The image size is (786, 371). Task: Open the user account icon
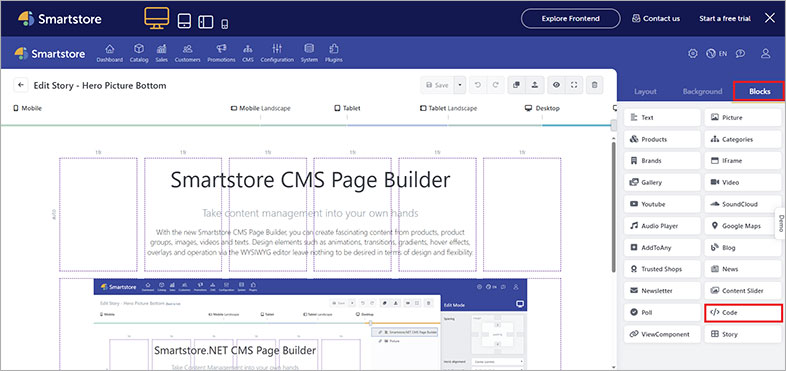click(x=765, y=53)
